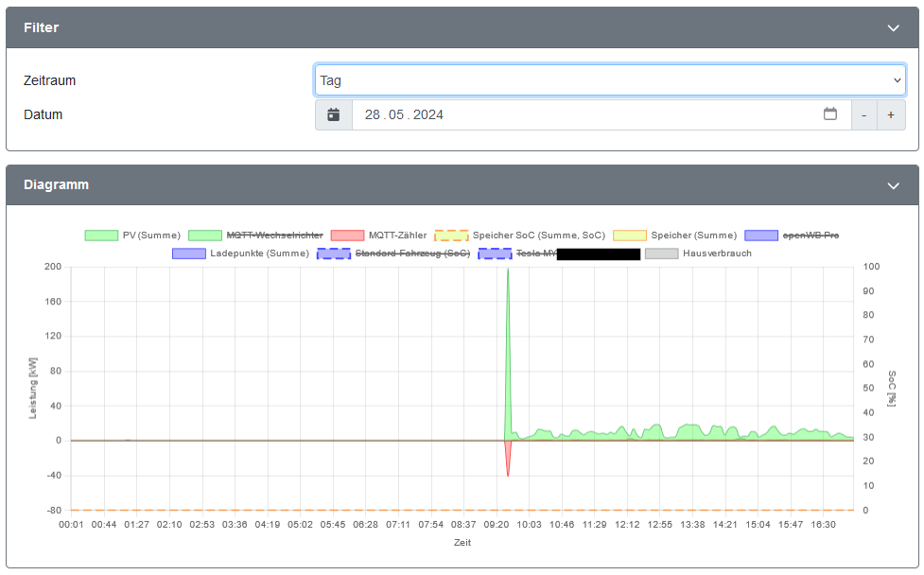Toggle Hausverbrauch legend entry
Viewport: 924px width, 575px height.
point(698,253)
